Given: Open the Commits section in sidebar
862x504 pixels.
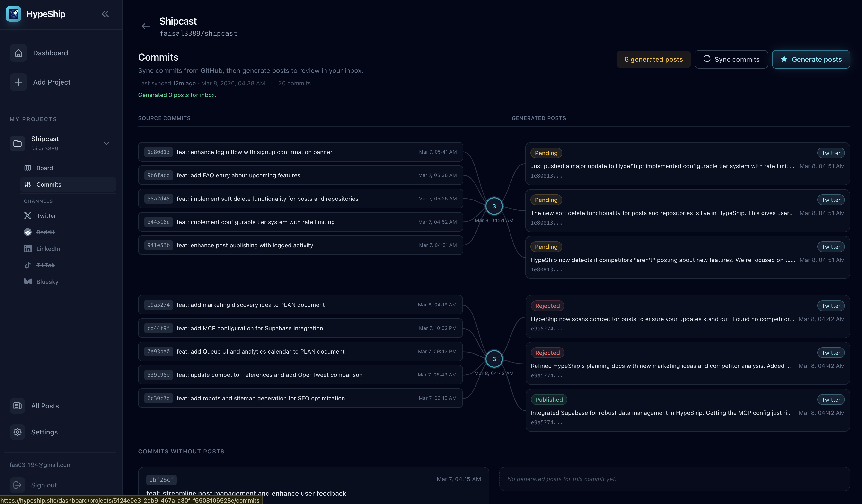Looking at the screenshot, I should pyautogui.click(x=49, y=184).
